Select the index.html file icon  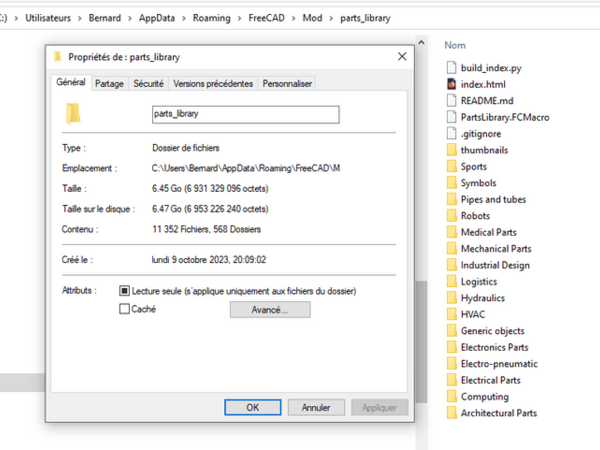tap(451, 84)
